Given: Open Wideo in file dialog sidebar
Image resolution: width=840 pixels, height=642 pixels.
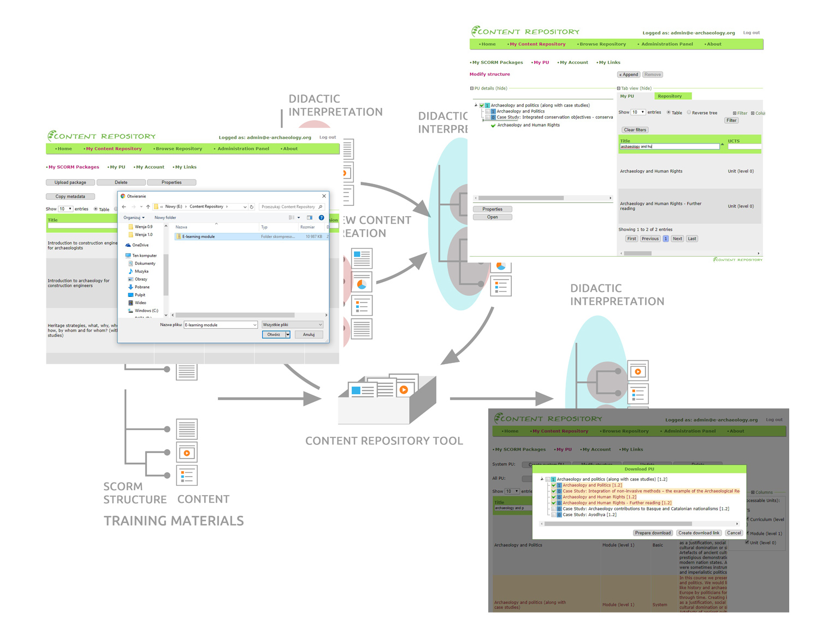Looking at the screenshot, I should [137, 303].
